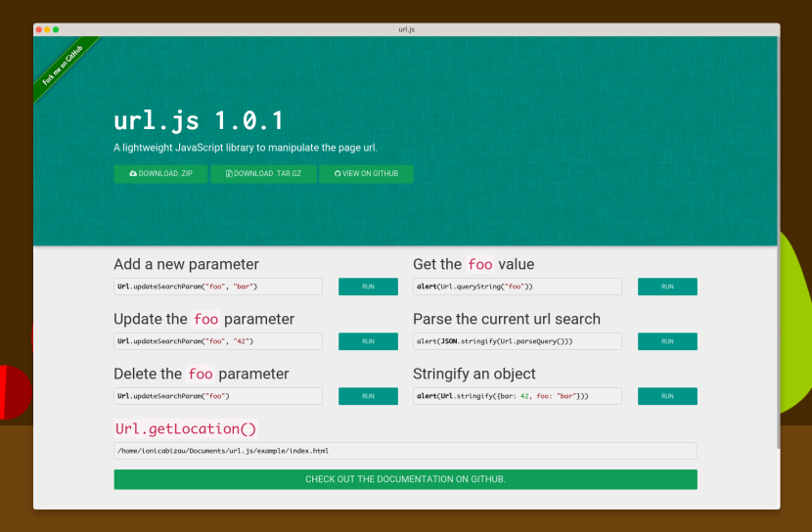Click the Fork me on GitHub ribbon
812x532 pixels.
click(64, 66)
